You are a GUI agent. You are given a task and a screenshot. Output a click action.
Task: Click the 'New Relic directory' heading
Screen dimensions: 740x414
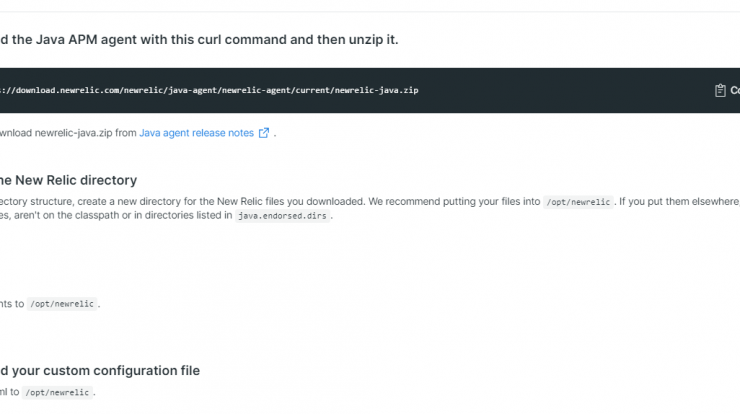(68, 180)
